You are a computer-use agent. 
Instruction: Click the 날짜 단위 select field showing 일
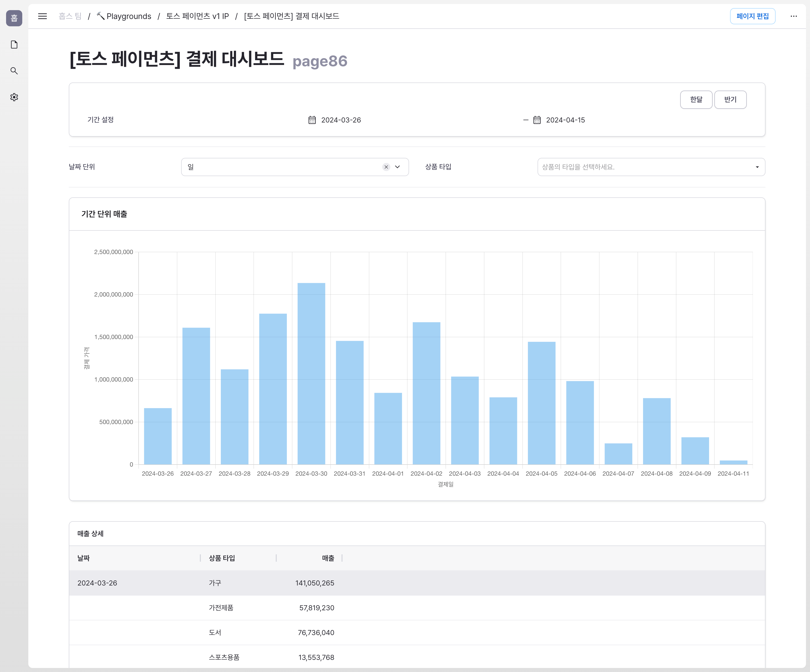(x=295, y=167)
